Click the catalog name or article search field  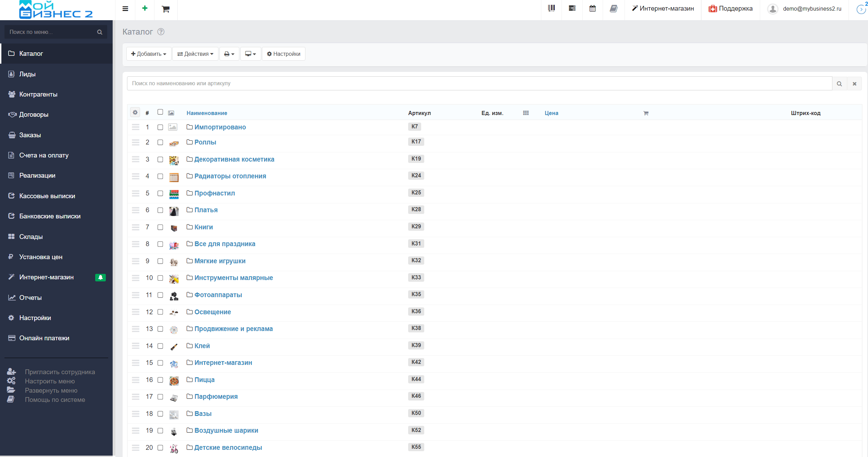(479, 84)
